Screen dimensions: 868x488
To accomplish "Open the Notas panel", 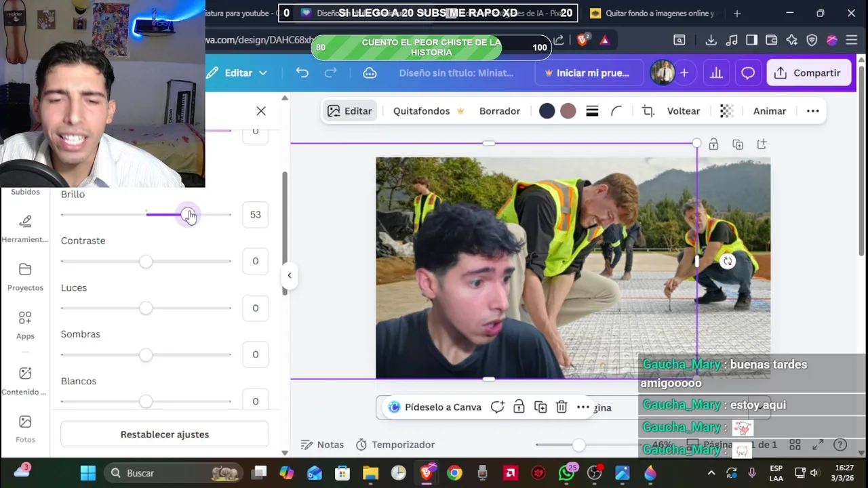I will tap(322, 445).
